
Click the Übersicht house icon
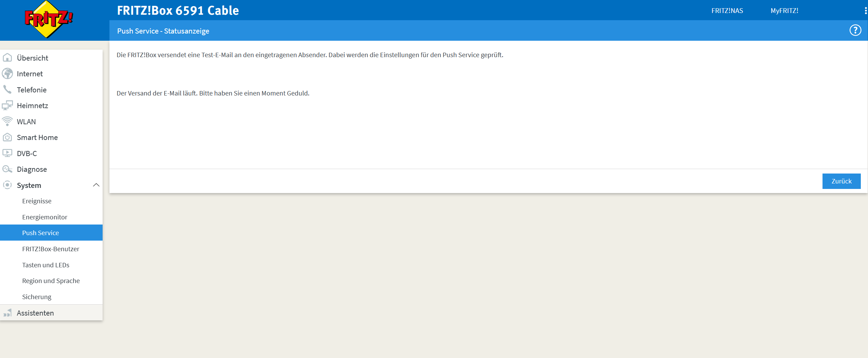(7, 57)
